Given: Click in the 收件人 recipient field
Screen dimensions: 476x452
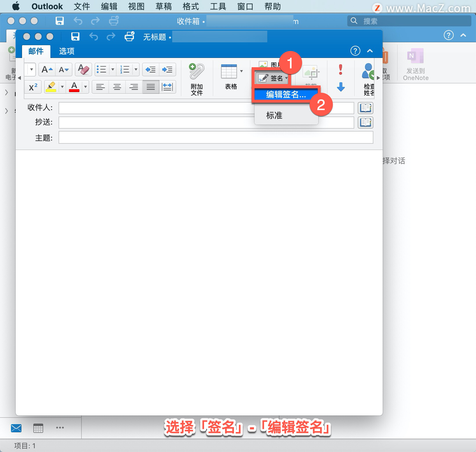Looking at the screenshot, I should [206, 108].
